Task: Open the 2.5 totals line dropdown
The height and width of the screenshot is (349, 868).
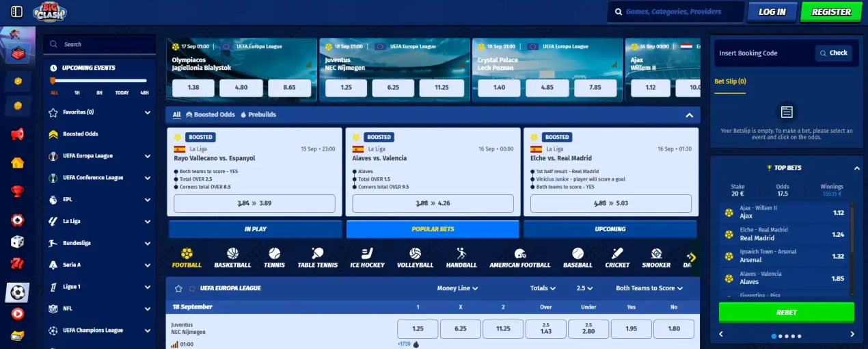Action: pos(584,288)
